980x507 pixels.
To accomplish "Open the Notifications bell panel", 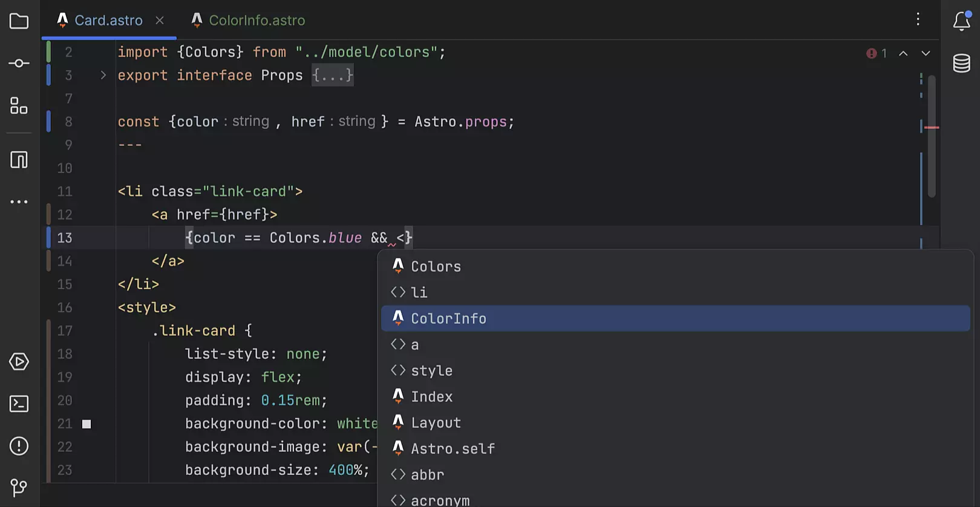I will (961, 21).
